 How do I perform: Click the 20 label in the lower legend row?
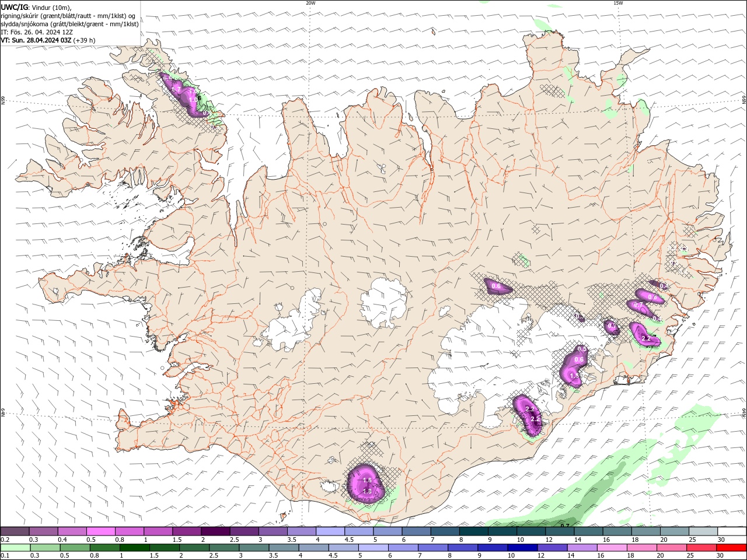coord(661,555)
